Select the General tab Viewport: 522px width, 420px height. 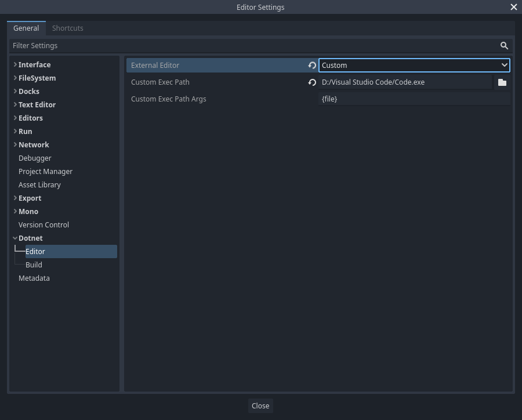point(26,28)
